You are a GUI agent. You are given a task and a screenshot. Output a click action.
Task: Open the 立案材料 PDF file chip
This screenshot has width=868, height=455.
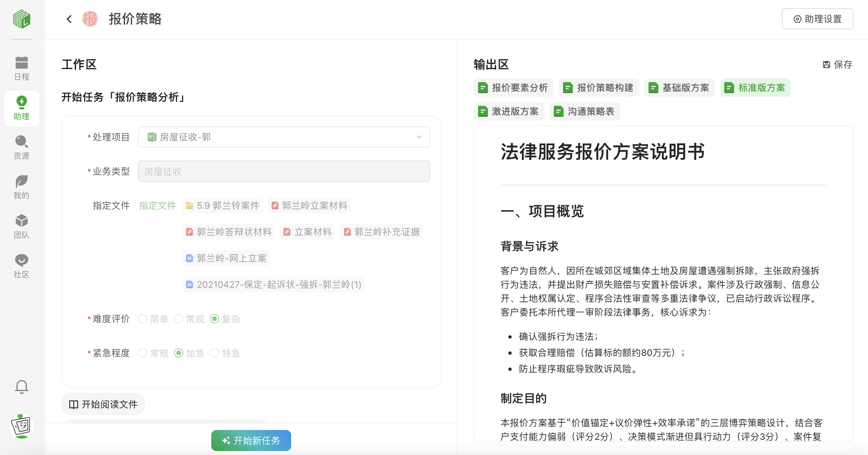pyautogui.click(x=307, y=231)
